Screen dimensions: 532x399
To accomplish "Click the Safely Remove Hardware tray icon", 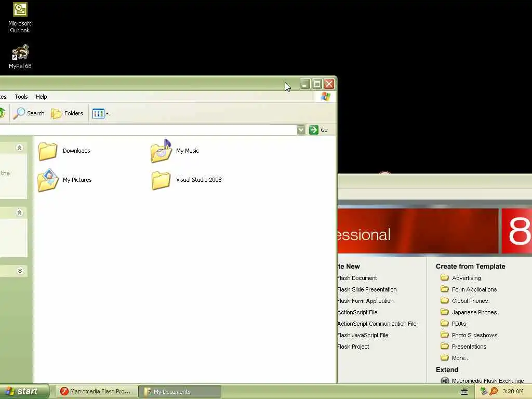I will coord(484,391).
